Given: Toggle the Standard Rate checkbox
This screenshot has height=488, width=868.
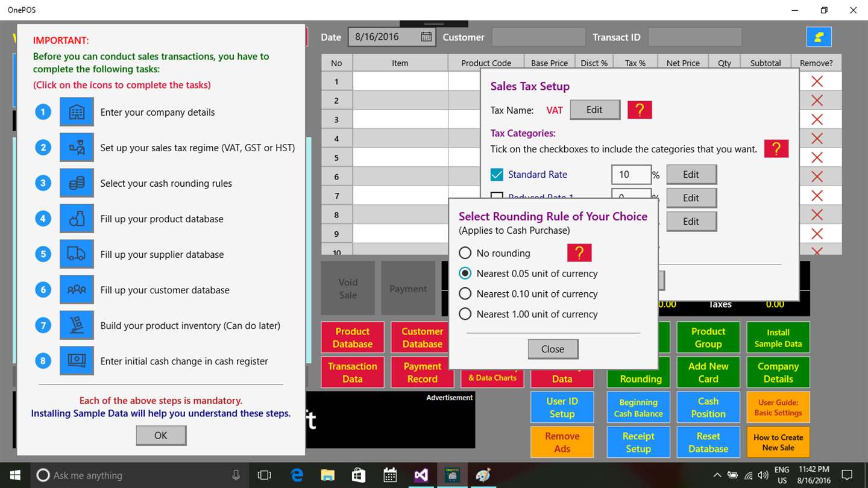Looking at the screenshot, I should click(x=497, y=175).
